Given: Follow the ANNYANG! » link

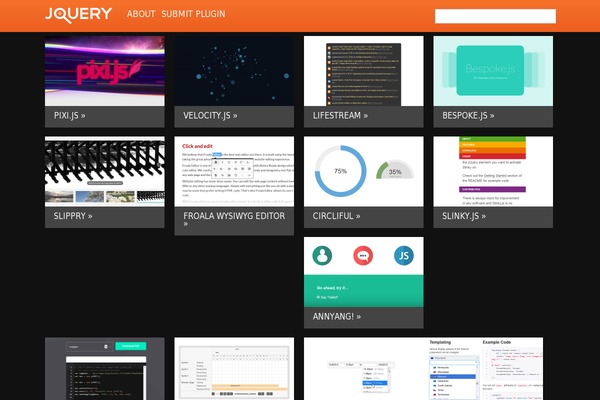Looking at the screenshot, I should 337,317.
